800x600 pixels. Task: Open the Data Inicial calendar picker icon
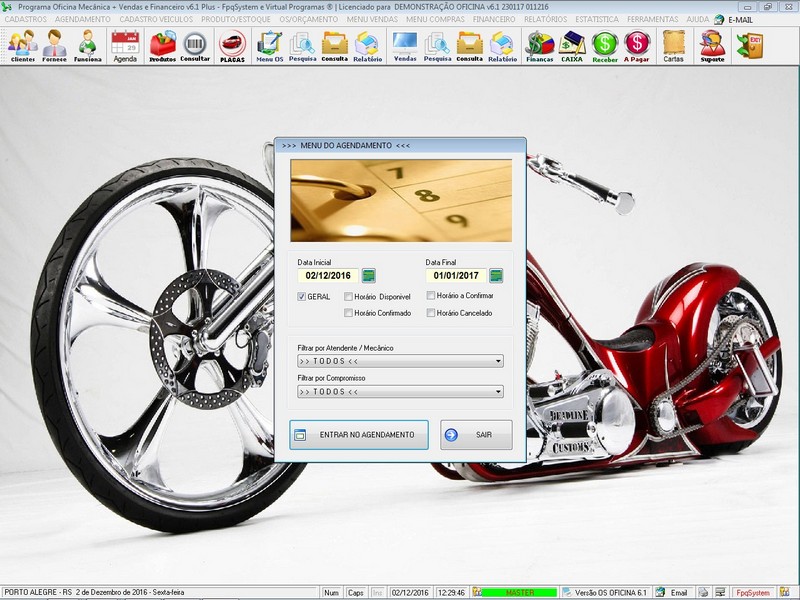coord(368,275)
